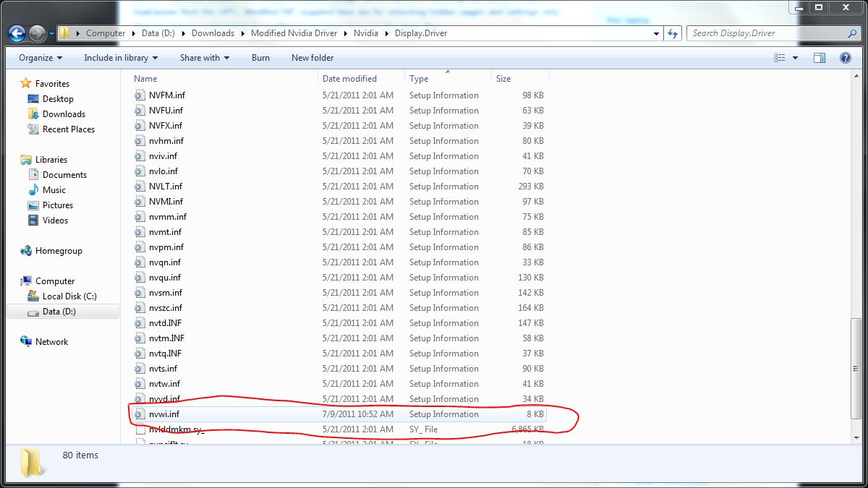Go to Display.Driver breadcrumb in address bar
Screen dimensions: 868x488
(420, 33)
